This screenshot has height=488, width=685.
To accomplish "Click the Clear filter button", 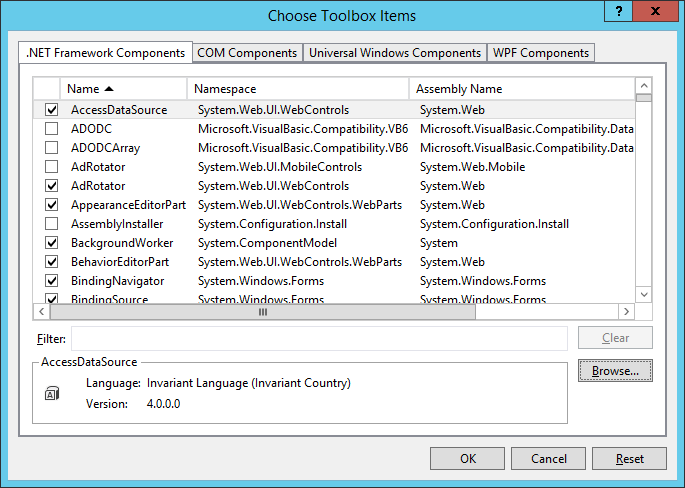I will point(615,338).
